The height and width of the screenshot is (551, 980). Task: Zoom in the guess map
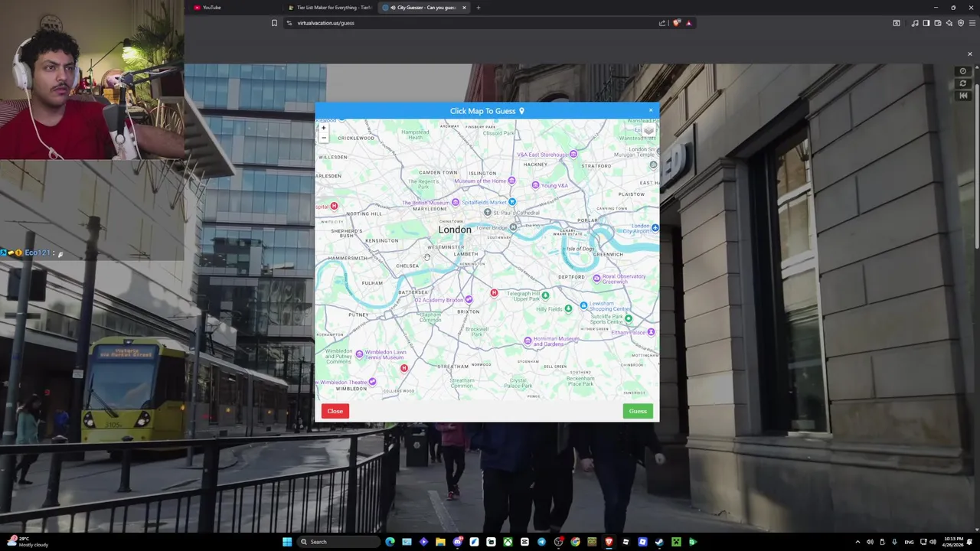[x=323, y=129]
